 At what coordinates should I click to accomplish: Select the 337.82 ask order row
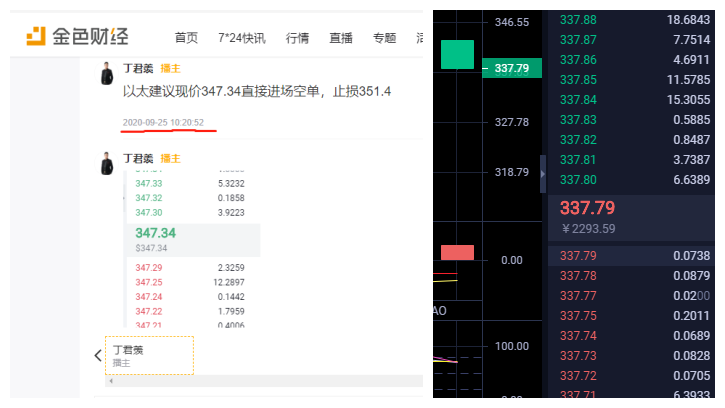[632, 140]
